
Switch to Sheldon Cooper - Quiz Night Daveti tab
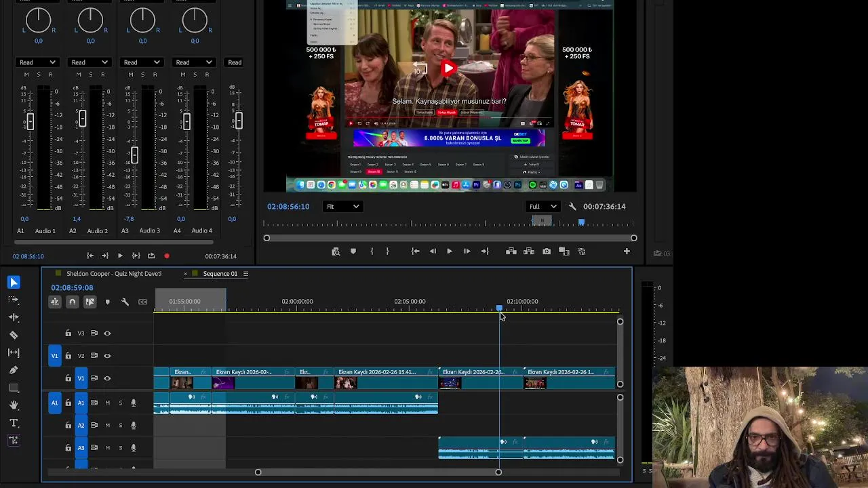114,274
